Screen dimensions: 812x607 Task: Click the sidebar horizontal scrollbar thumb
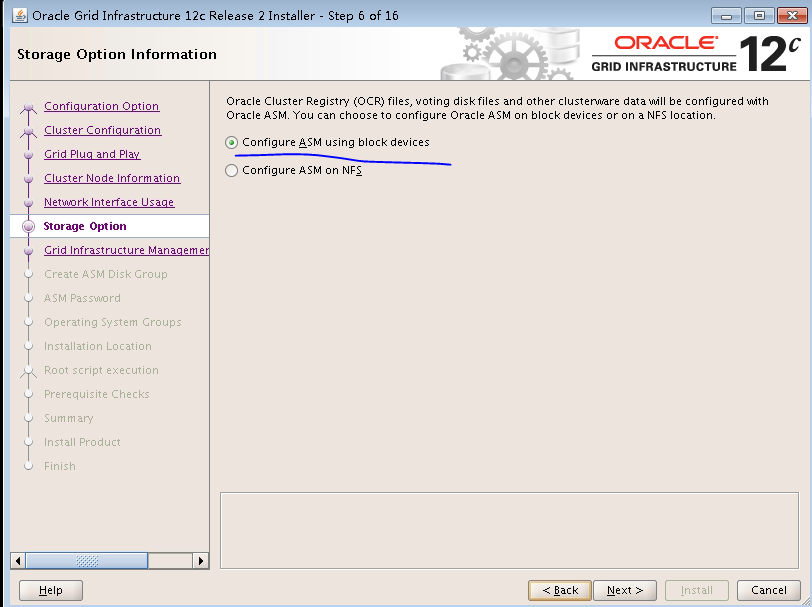(x=87, y=560)
